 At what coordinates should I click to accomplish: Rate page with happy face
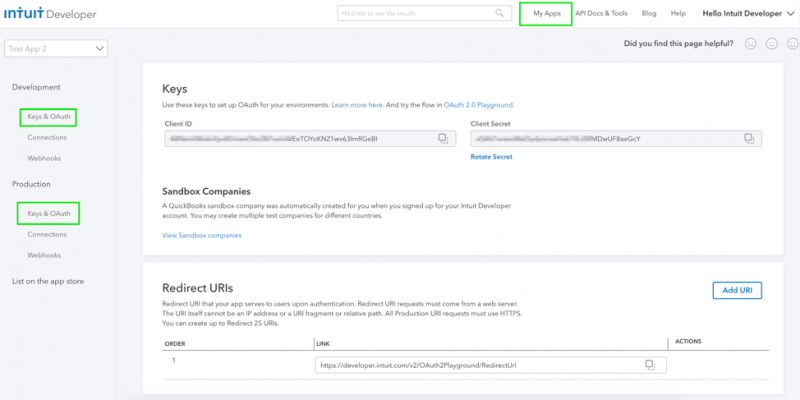[792, 44]
